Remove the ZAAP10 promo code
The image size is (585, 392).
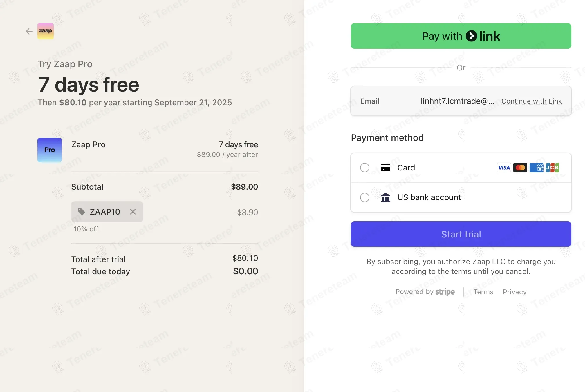pyautogui.click(x=133, y=212)
